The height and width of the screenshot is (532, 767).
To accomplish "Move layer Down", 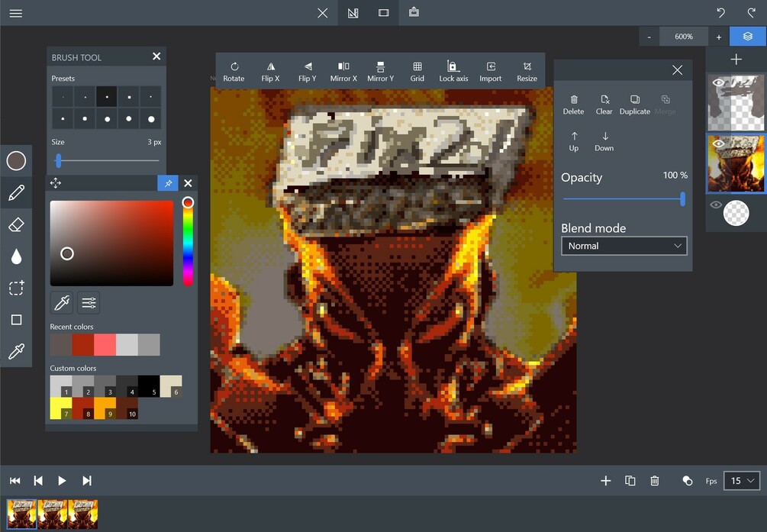I will click(x=604, y=141).
